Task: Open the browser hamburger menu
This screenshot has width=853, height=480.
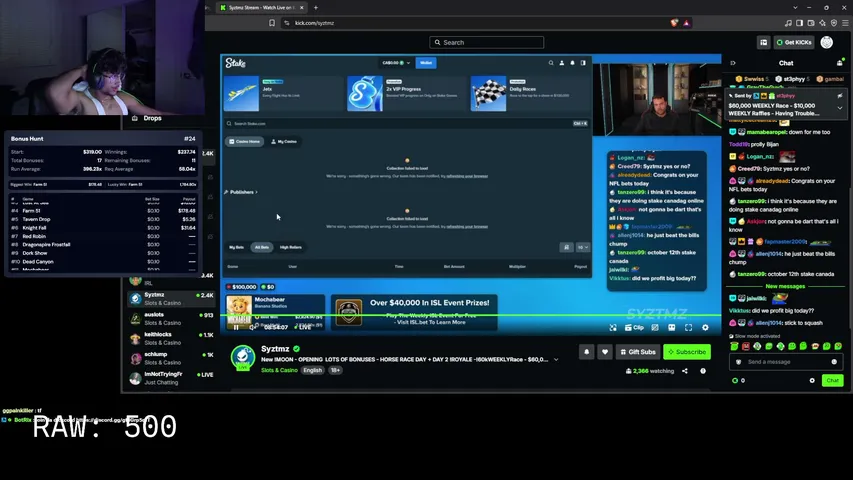Action: click(845, 23)
